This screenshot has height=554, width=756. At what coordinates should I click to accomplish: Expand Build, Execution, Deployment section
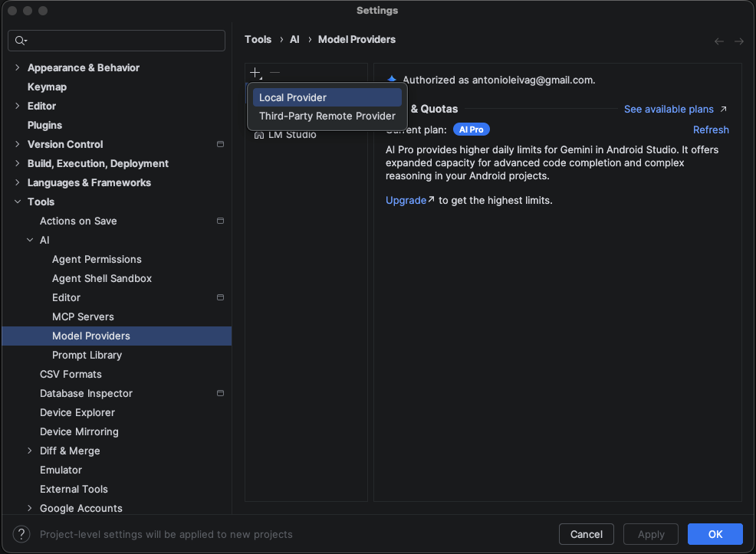click(18, 163)
